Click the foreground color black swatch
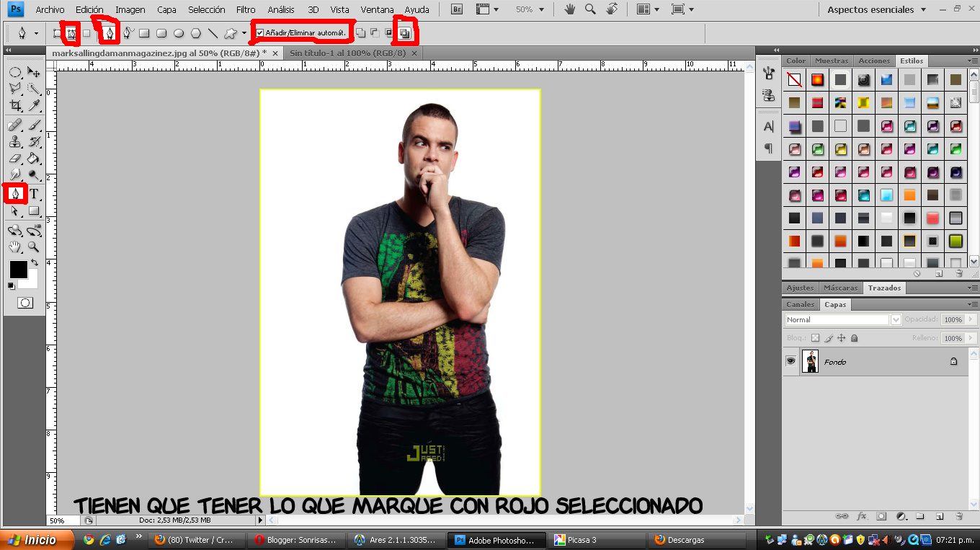 pyautogui.click(x=18, y=270)
